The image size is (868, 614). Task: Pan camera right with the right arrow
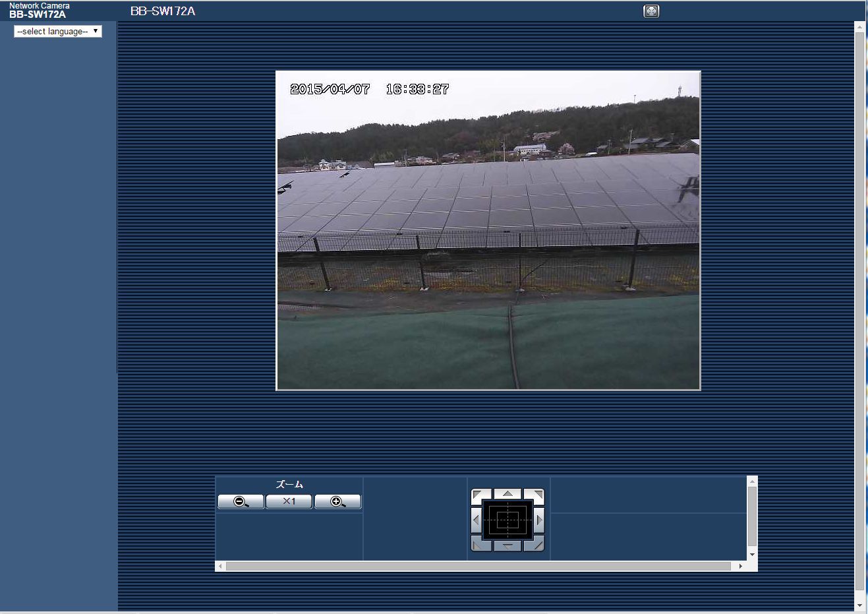539,520
